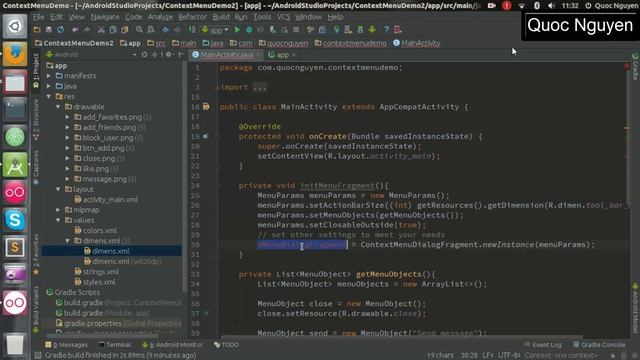Expand the java folder

[49, 86]
